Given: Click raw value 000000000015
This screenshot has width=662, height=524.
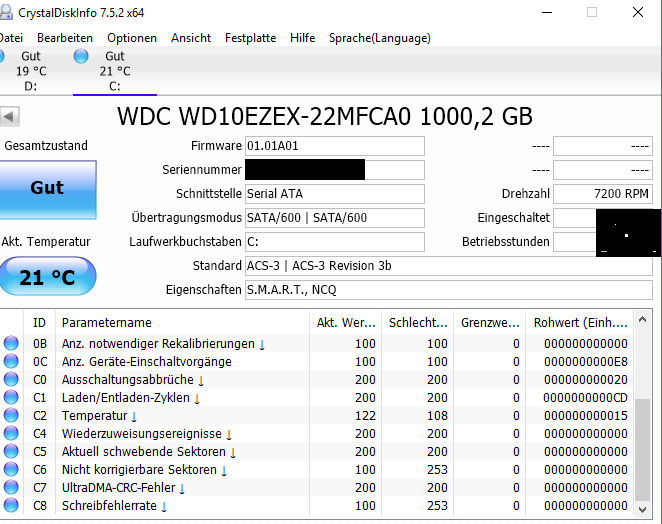Looking at the screenshot, I should 586,416.
